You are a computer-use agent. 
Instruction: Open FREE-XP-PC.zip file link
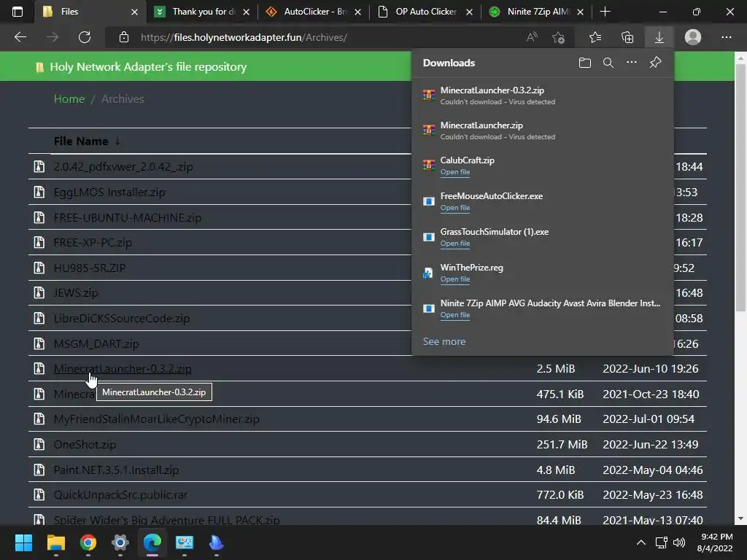[93, 242]
